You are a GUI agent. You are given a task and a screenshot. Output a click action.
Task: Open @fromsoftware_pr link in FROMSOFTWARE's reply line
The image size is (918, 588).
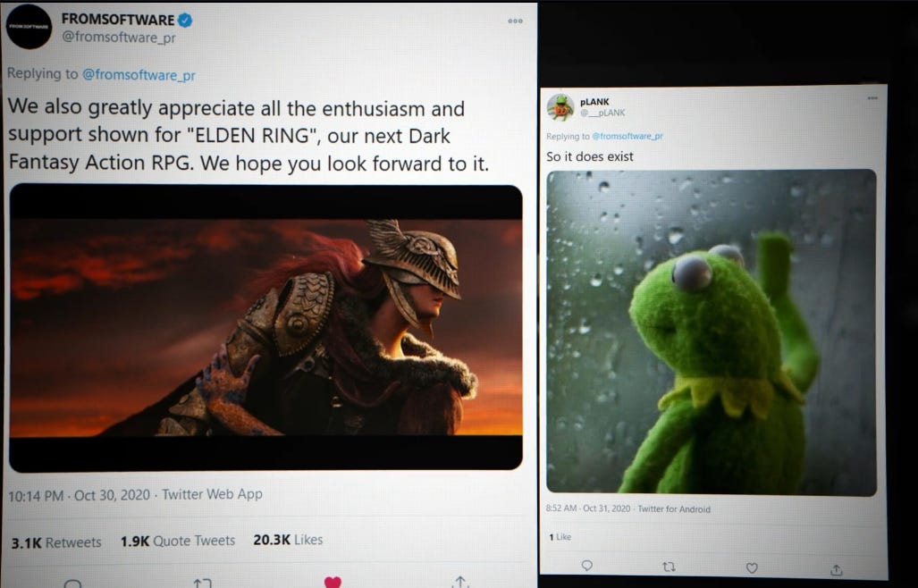click(x=139, y=75)
